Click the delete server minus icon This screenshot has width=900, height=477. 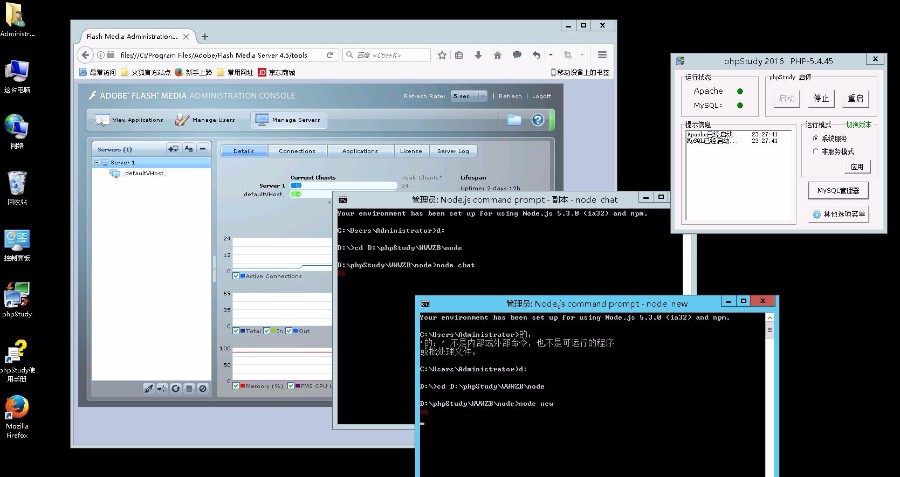tap(202, 149)
